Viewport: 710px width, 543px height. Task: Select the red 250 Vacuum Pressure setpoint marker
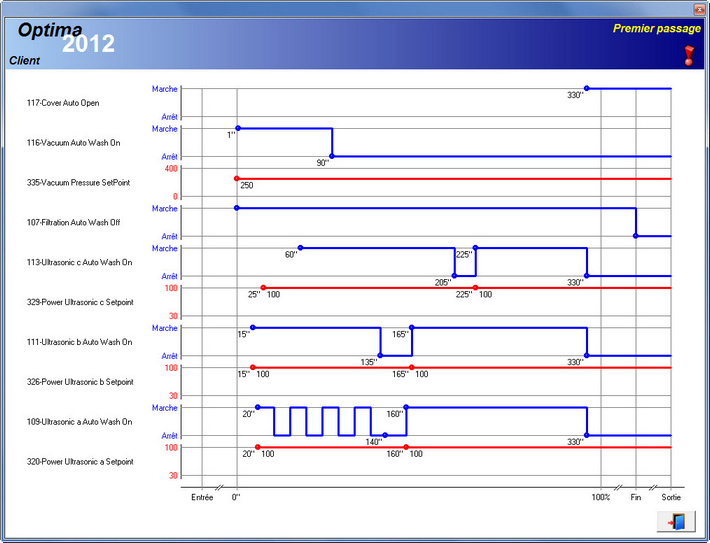click(236, 178)
